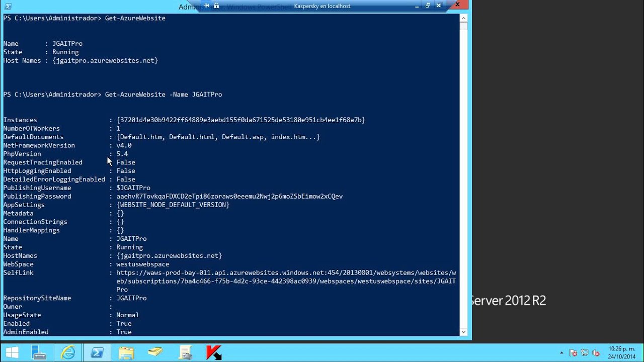
Task: Select the PowerShell taskbar icon
Action: (97, 352)
